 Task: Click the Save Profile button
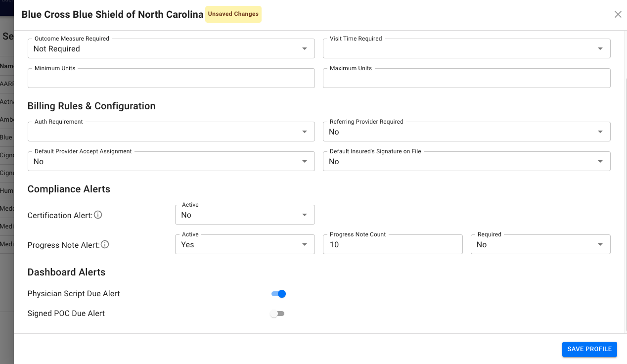click(589, 349)
